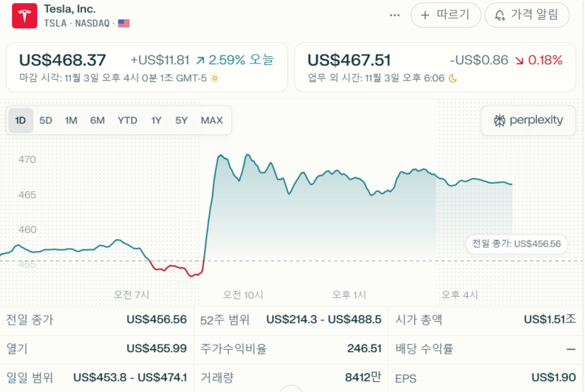Click the green up arrow beside 2.59%
The image size is (585, 392).
[x=200, y=60]
